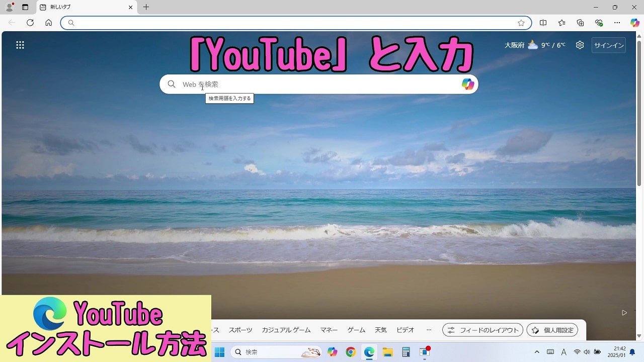The width and height of the screenshot is (644, 362).
Task: Select the カジュアル ゲーム feed tab
Action: [x=286, y=330]
